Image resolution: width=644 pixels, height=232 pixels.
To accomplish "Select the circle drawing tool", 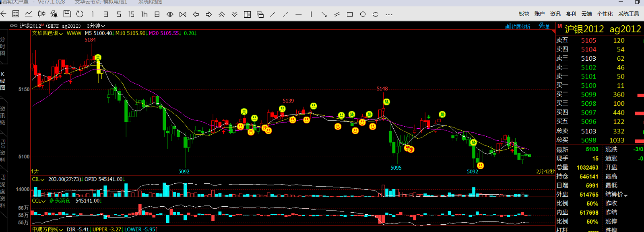I will click(363, 14).
